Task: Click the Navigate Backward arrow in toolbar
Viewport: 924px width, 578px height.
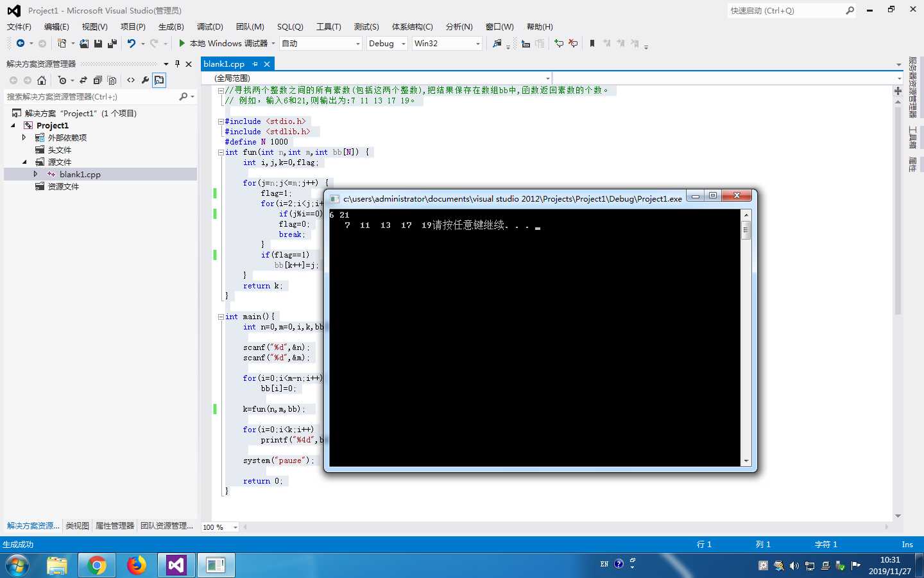Action: coord(21,43)
